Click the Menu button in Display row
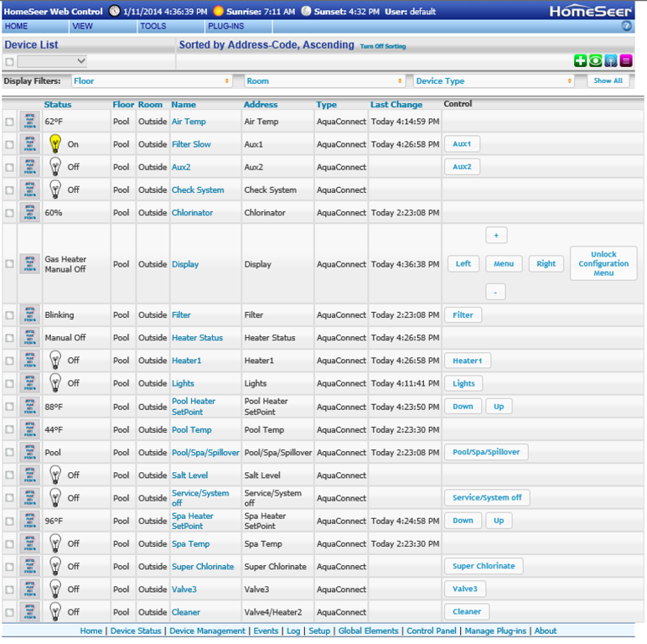The image size is (647, 644). pyautogui.click(x=504, y=263)
